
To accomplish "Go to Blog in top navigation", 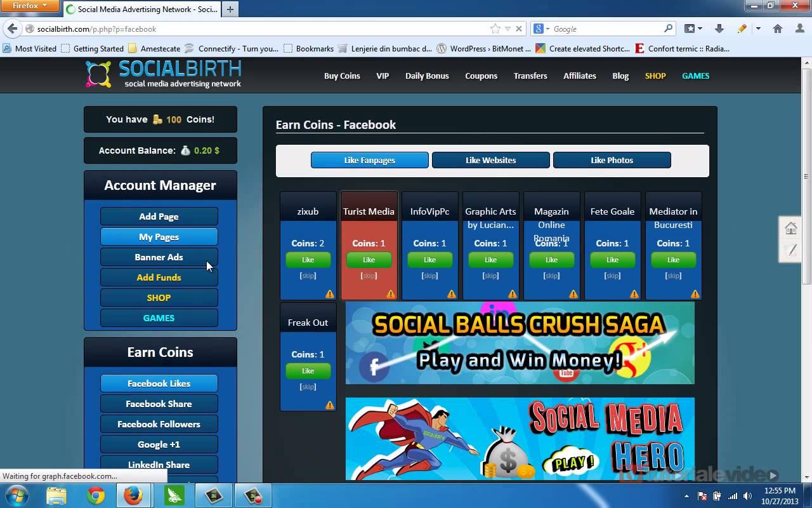I will pyautogui.click(x=620, y=76).
